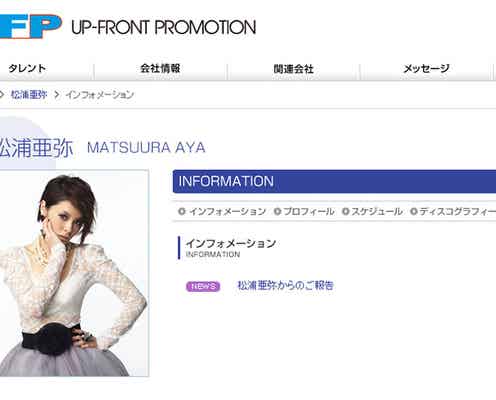Select the インフォメーション sub-navigation tab
Image resolution: width=496 pixels, height=400 pixels.
[227, 211]
